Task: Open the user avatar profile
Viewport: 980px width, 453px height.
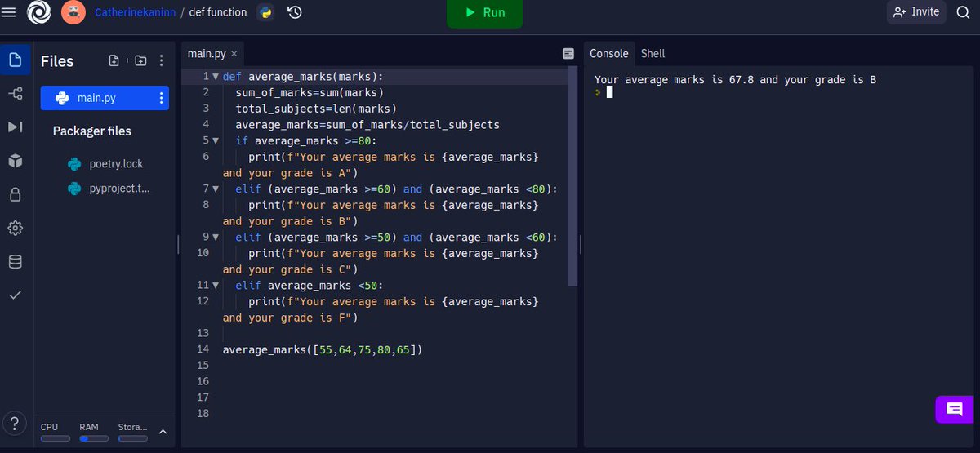Action: [73, 12]
